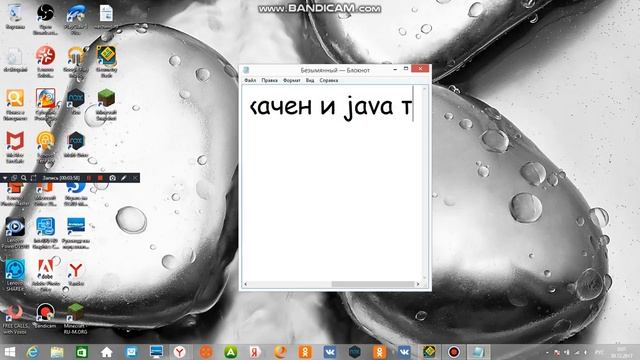This screenshot has width=640, height=360.
Task: Open Geometry Dash from the taskbar
Action: 429,352
